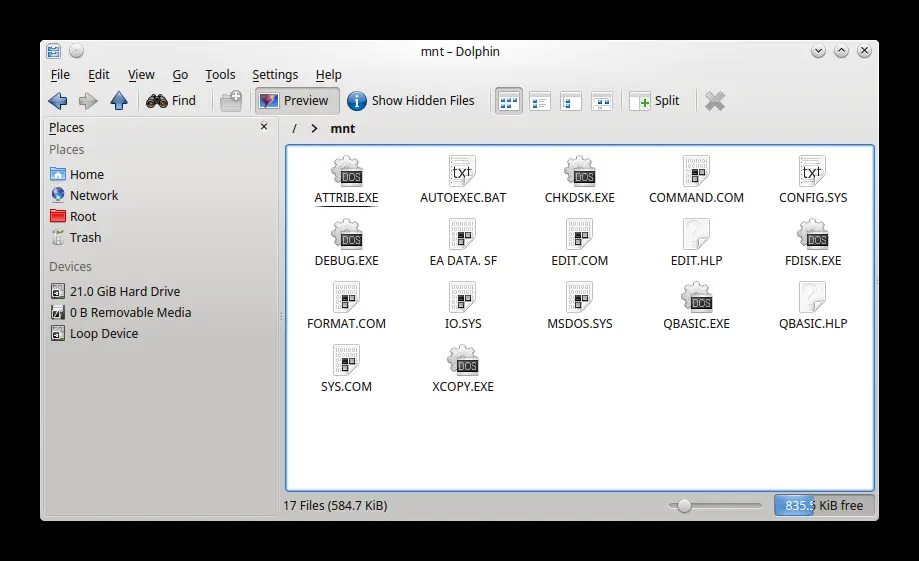This screenshot has height=561, width=919.
Task: Select the AUTOEXEC.BAT file icon
Action: [x=462, y=171]
